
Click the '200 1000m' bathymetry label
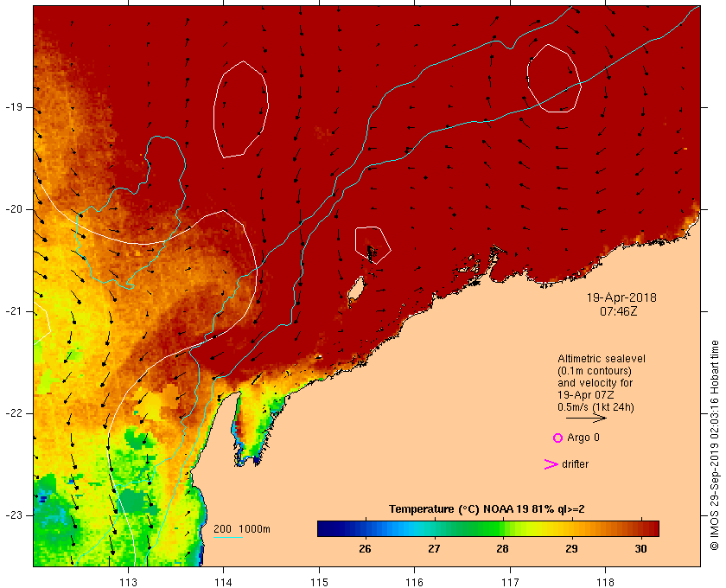click(x=242, y=529)
